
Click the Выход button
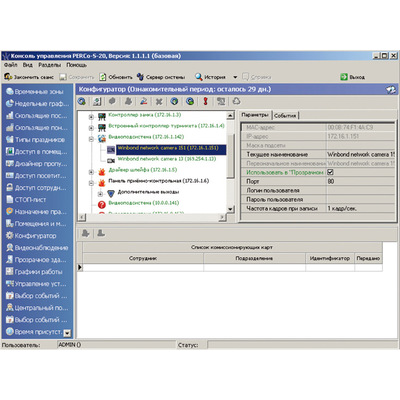pos(353,77)
